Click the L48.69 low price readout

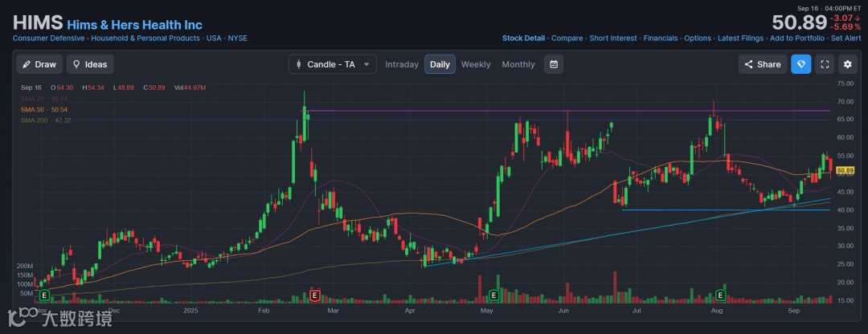[x=125, y=88]
